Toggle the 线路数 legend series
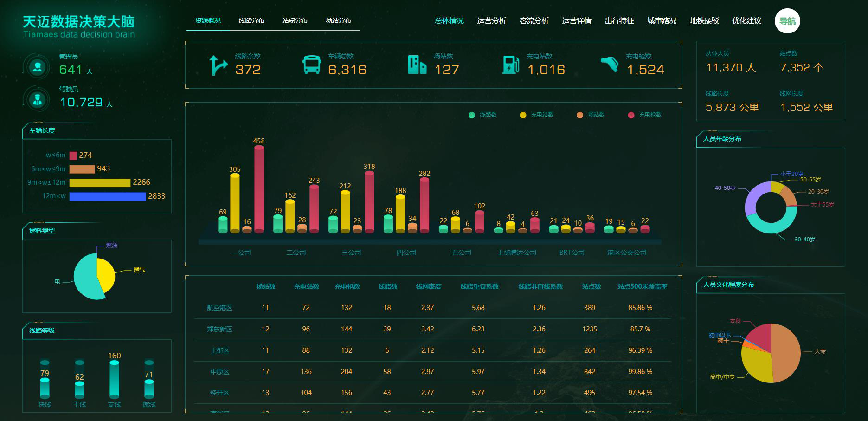868x421 pixels. point(483,115)
